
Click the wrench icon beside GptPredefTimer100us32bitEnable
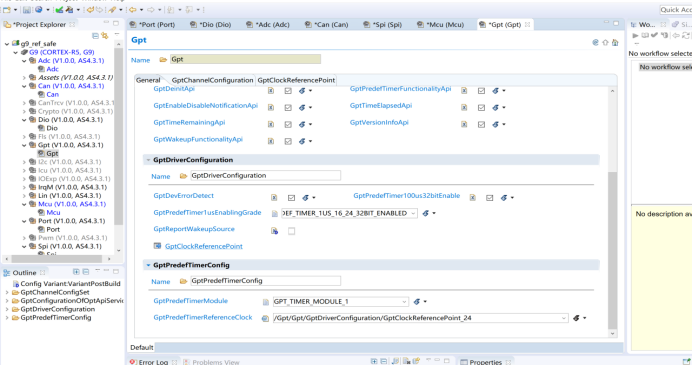point(504,198)
